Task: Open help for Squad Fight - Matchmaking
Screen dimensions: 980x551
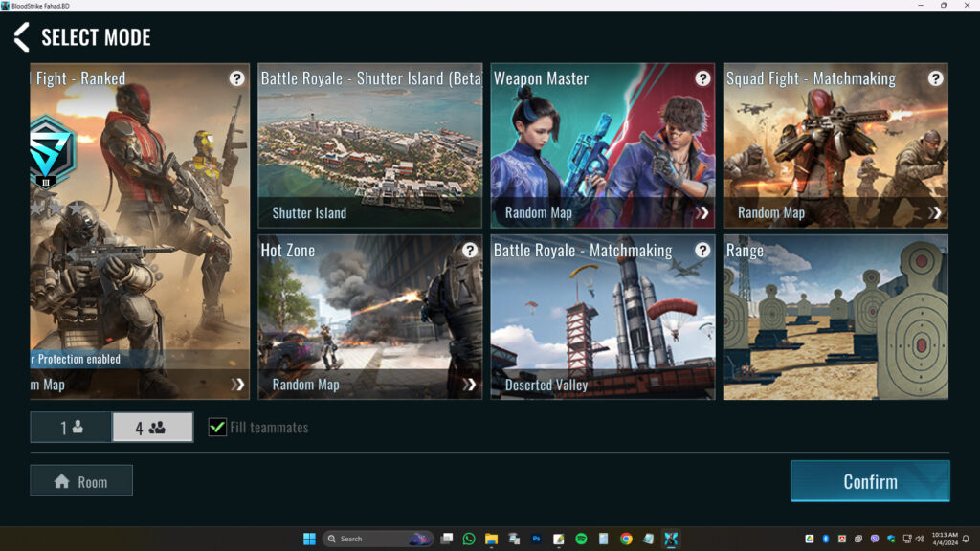Action: (x=935, y=78)
